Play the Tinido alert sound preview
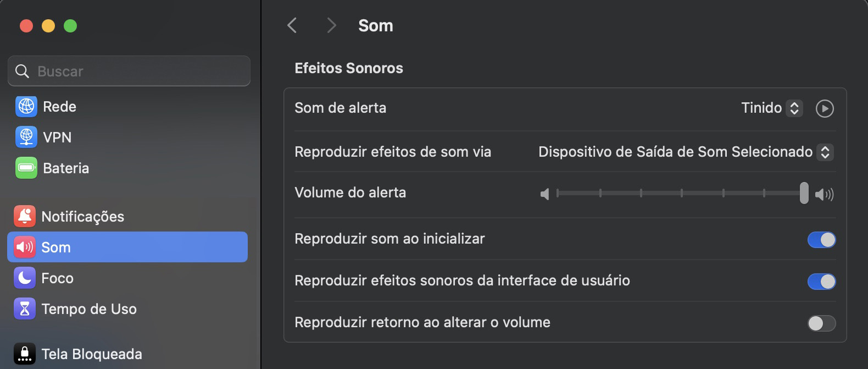 pyautogui.click(x=824, y=108)
